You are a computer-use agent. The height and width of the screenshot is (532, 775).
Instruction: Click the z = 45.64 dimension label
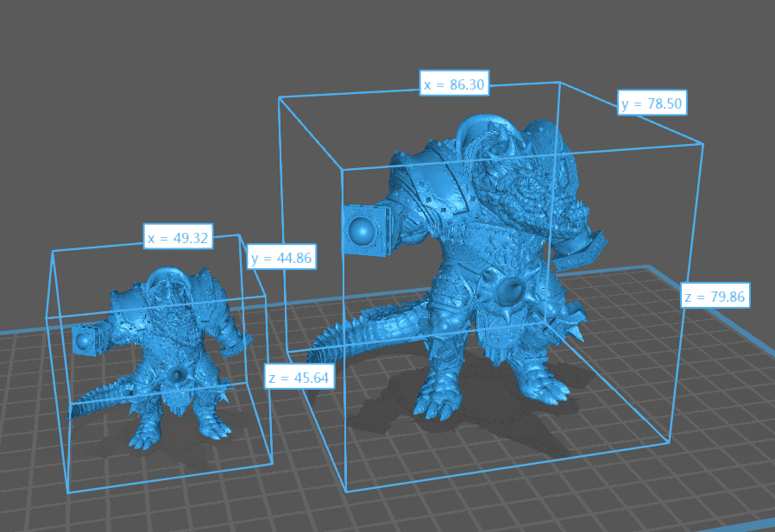pos(299,377)
